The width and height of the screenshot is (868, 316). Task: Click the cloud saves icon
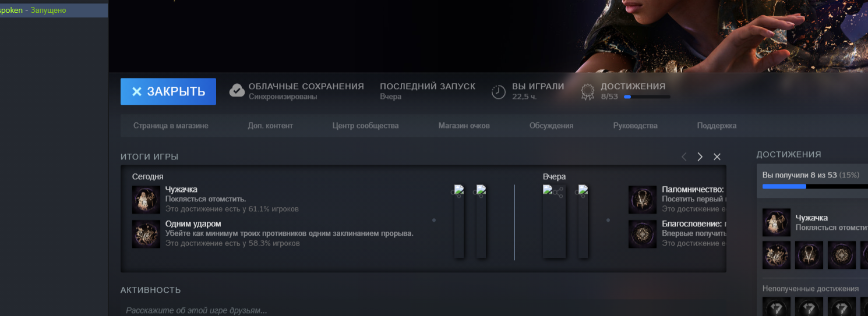[x=237, y=91]
